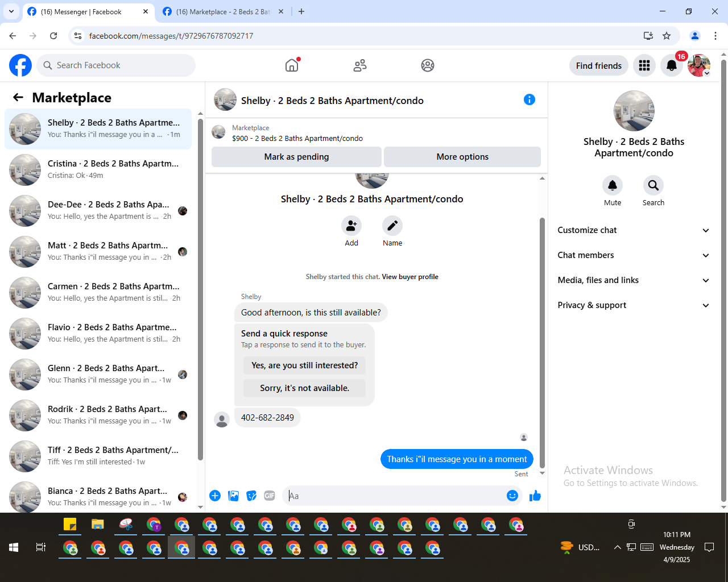This screenshot has height=582, width=728.
Task: Open File Explorer from taskbar
Action: (x=98, y=524)
